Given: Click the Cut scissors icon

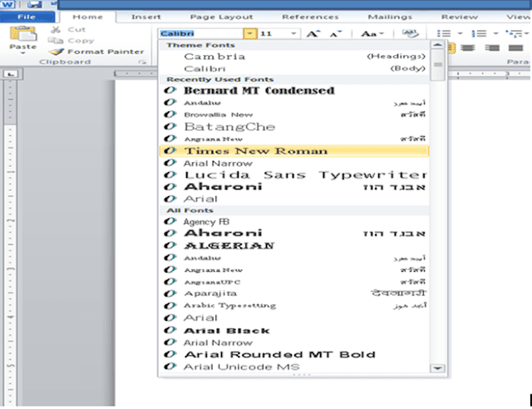Looking at the screenshot, I should (x=56, y=30).
